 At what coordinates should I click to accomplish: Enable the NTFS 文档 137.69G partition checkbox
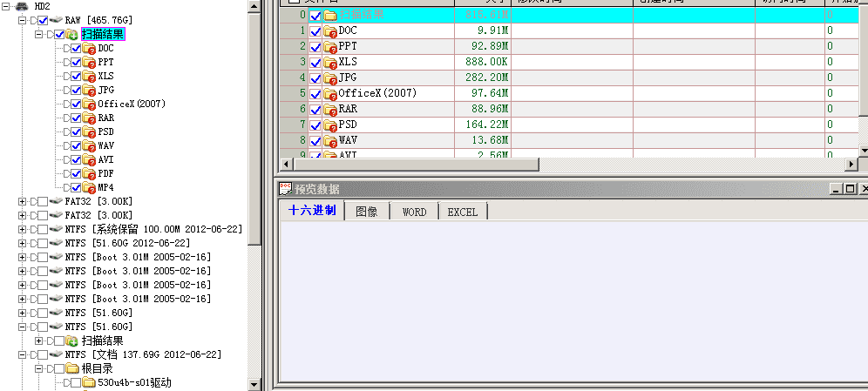click(x=42, y=355)
